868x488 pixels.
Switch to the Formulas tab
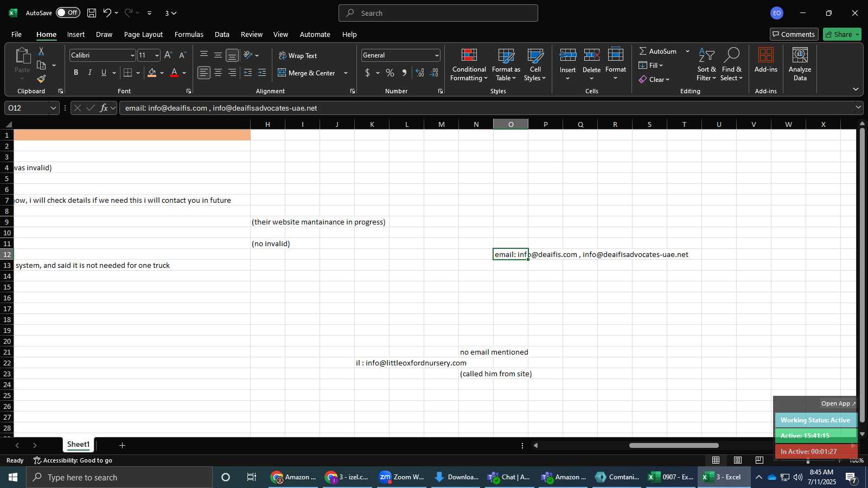pyautogui.click(x=189, y=34)
